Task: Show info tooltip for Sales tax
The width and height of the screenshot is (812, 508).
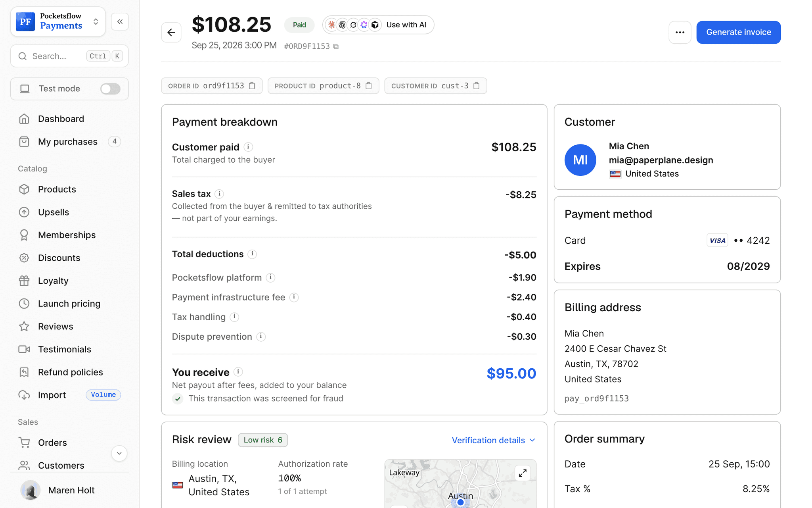Action: click(219, 194)
